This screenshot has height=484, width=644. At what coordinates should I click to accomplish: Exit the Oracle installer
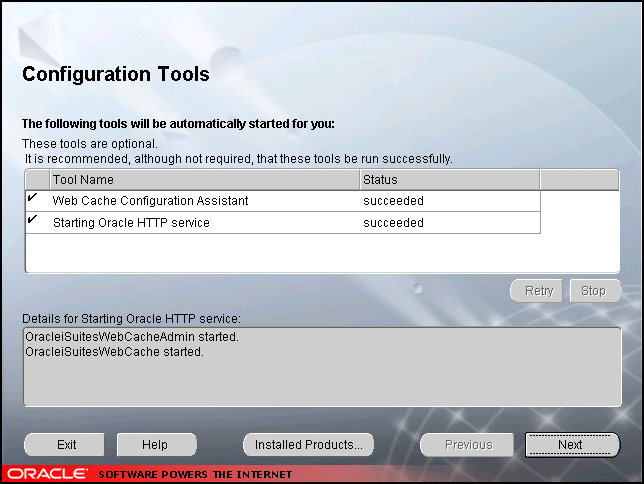[x=64, y=445]
